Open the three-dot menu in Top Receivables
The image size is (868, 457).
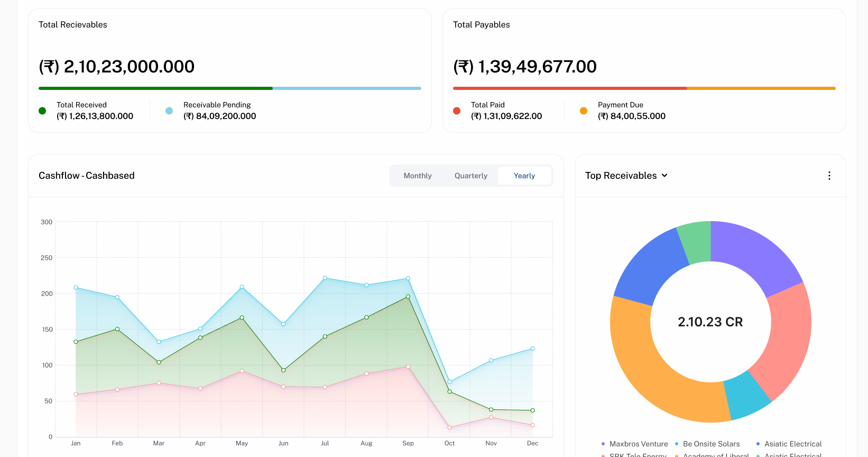(x=829, y=176)
